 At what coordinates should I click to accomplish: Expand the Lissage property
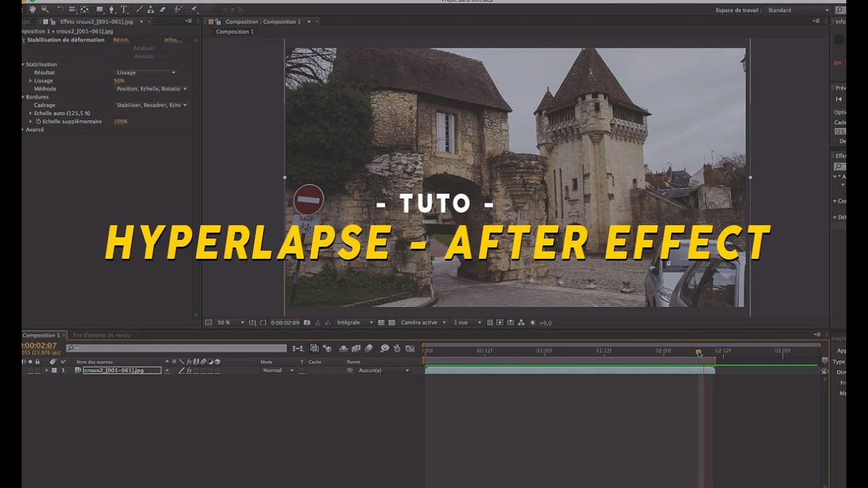pos(31,81)
